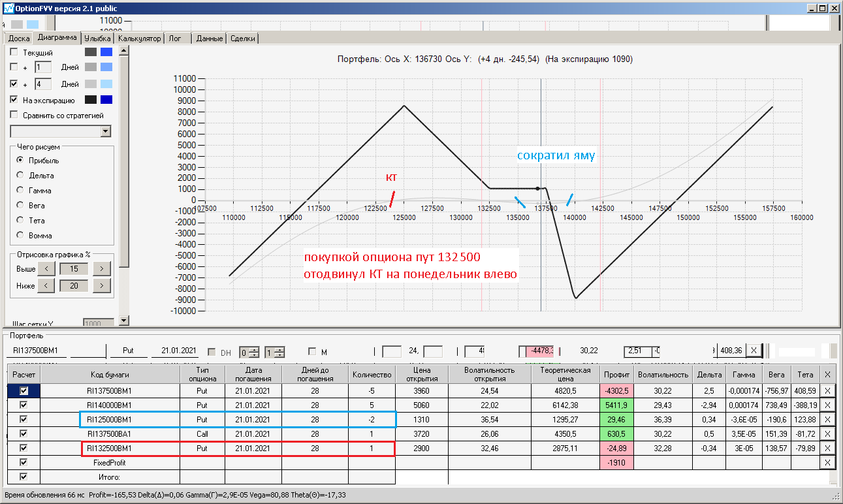Remove the RI125000BM1 position with its X

827,419
